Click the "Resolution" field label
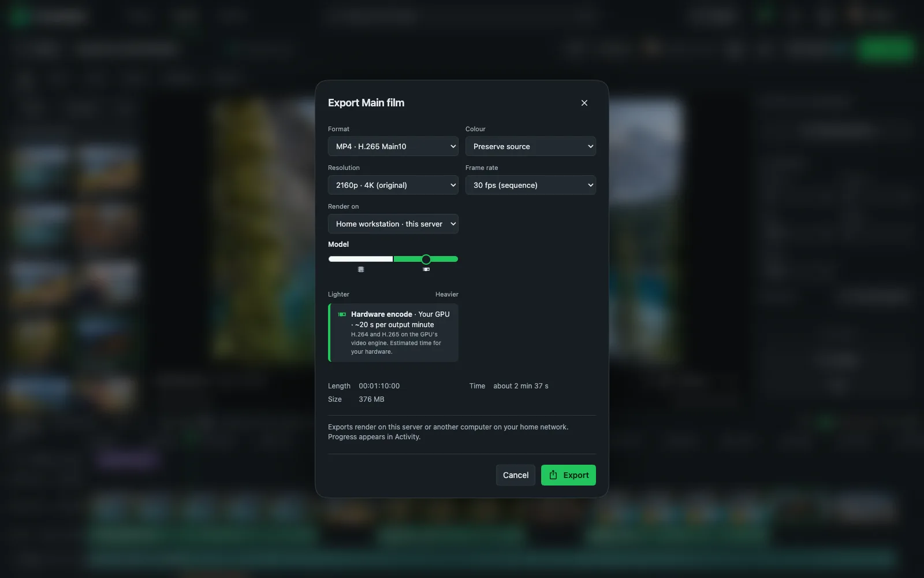924x578 pixels. (344, 168)
